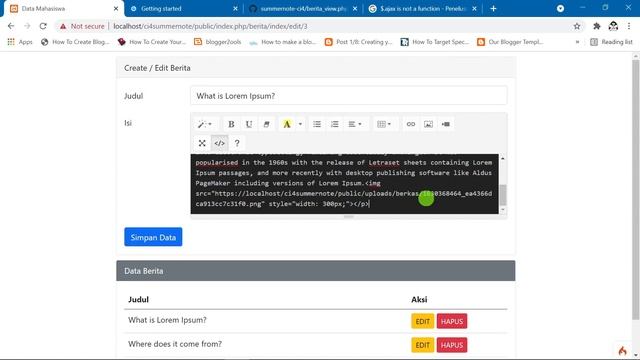The image size is (640, 360).
Task: Switch the editor to full screen mode
Action: tap(202, 143)
